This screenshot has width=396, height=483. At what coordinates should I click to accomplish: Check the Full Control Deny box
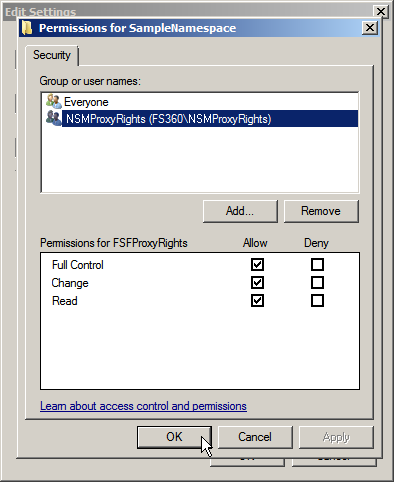pos(318,265)
